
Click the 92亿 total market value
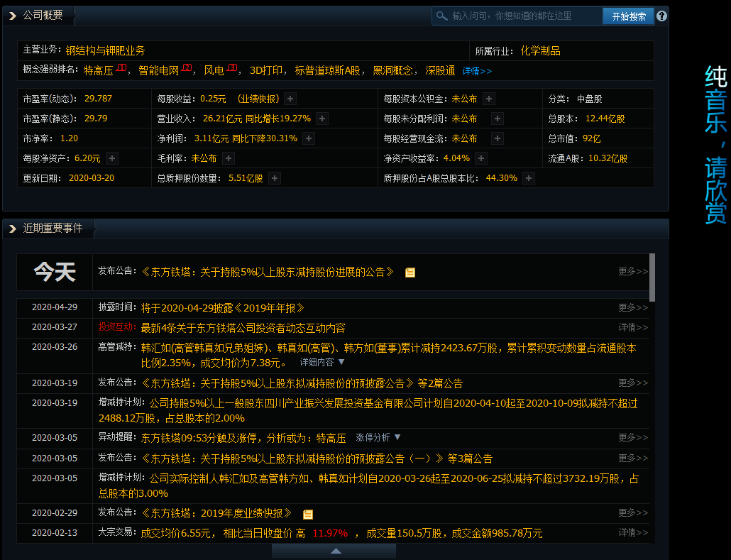click(x=592, y=138)
